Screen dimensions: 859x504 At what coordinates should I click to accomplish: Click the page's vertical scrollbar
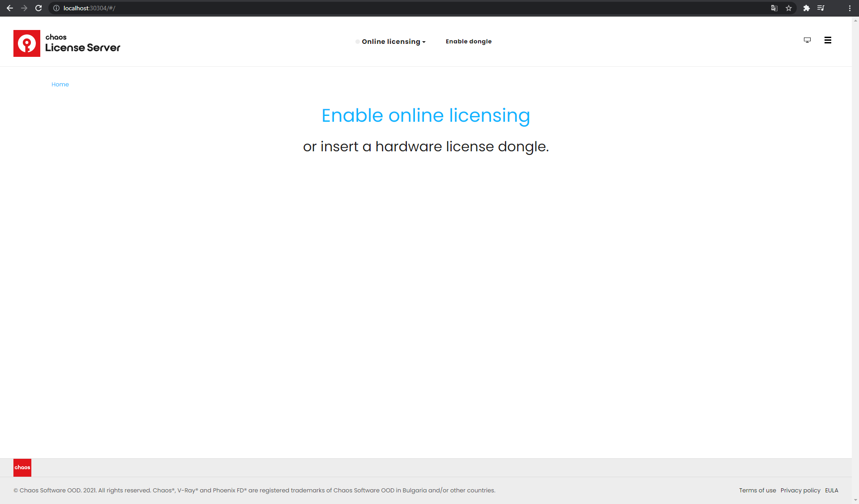coord(855,260)
